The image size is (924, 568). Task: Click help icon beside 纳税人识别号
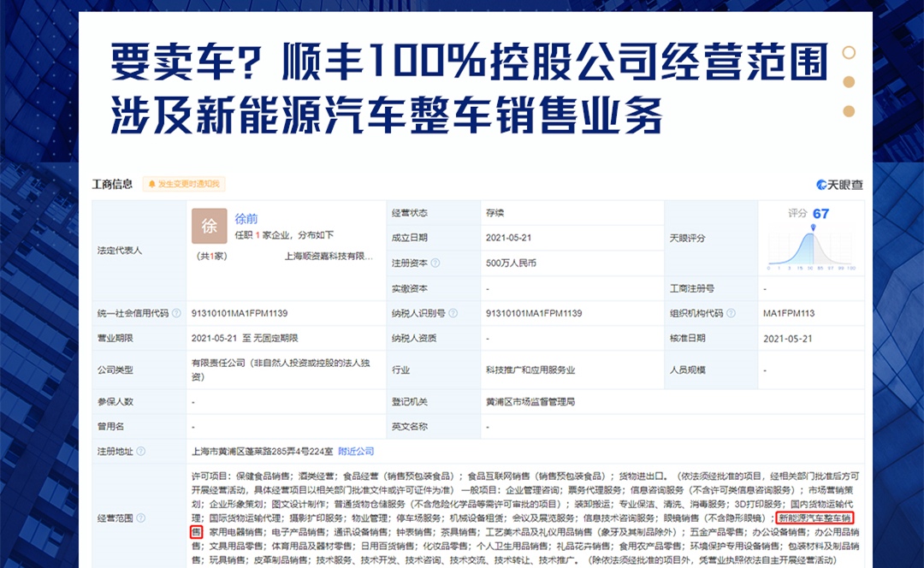pos(453,313)
